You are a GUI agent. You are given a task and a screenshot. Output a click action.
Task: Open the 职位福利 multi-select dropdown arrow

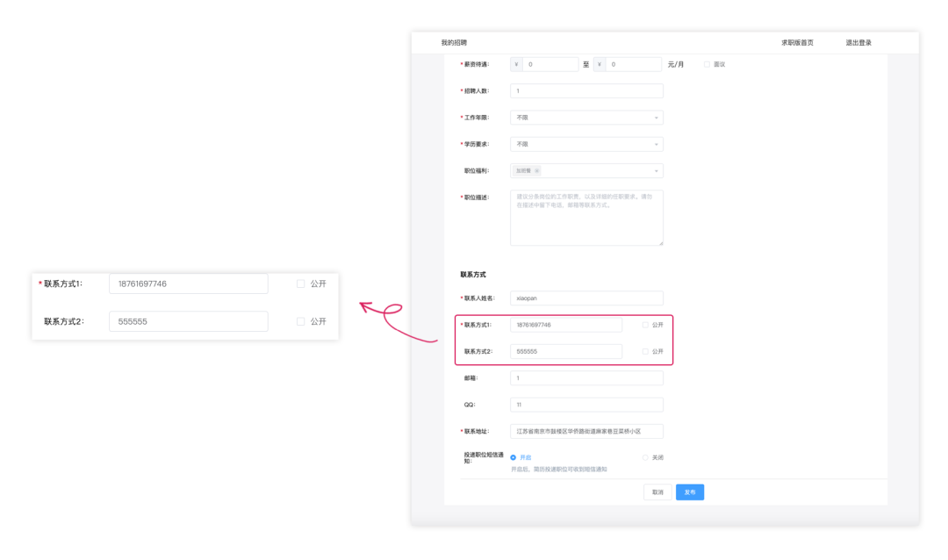click(656, 171)
